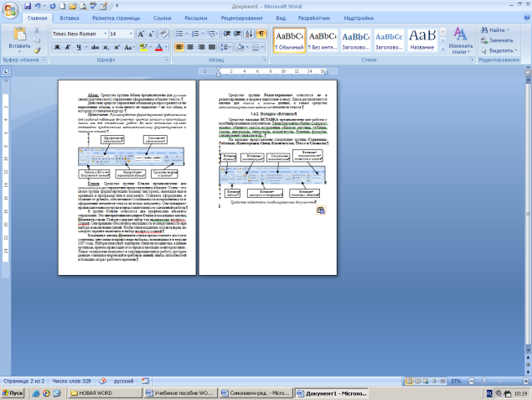Click Выделить selection button
Viewport: 532px width, 400px height.
click(x=499, y=50)
